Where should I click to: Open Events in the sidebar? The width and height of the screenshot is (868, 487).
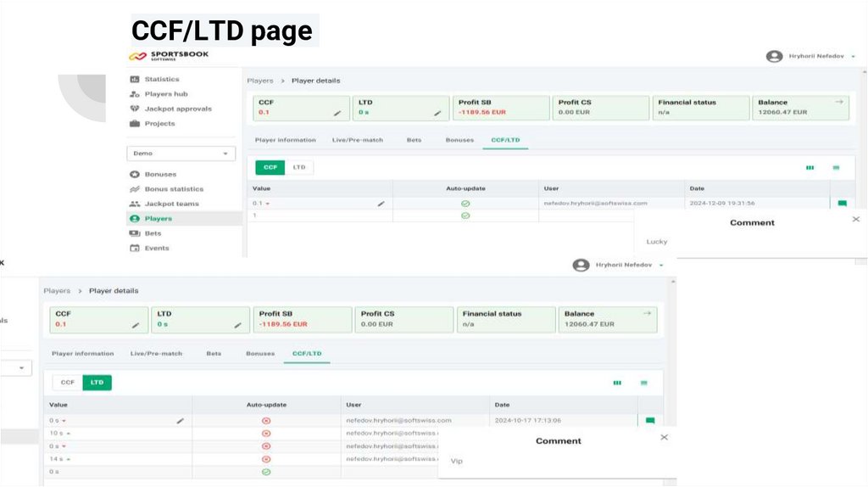pos(157,249)
